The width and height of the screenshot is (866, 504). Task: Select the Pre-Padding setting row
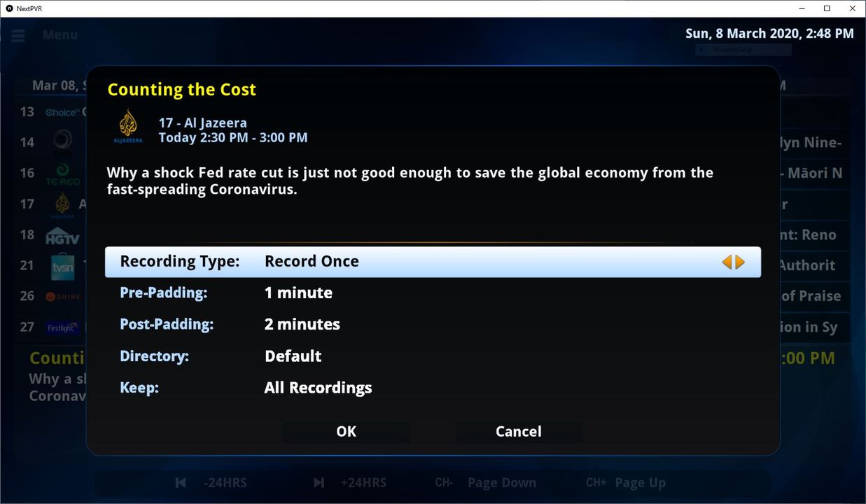pyautogui.click(x=432, y=293)
